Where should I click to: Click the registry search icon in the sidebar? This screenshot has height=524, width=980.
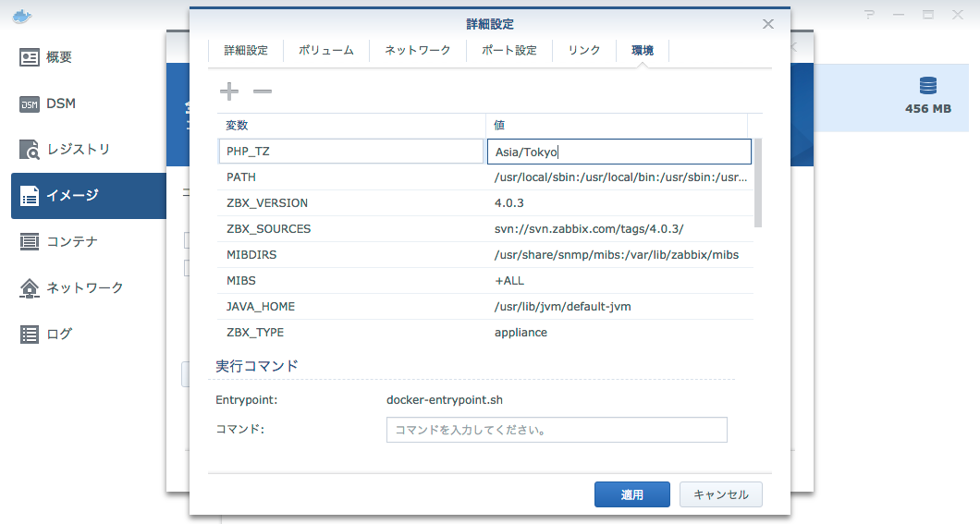click(x=30, y=150)
